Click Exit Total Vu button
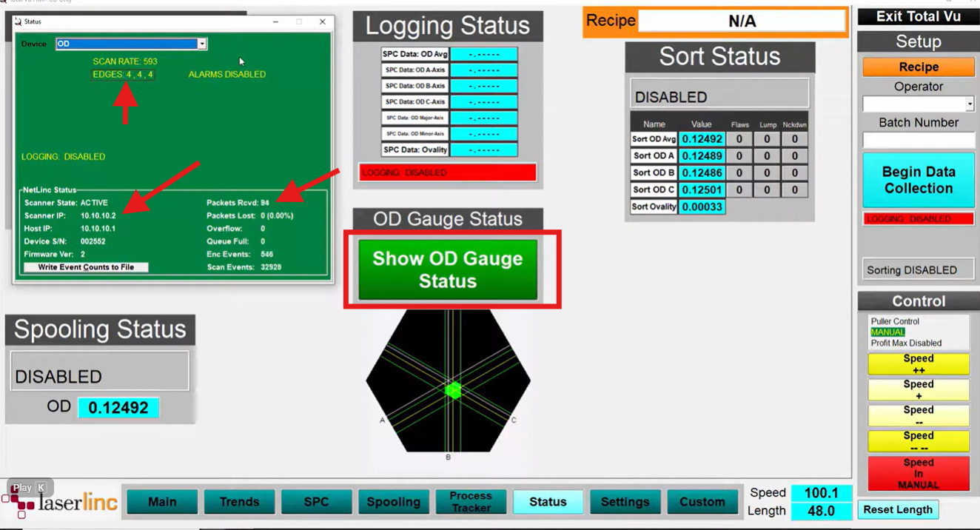Screen dimensions: 980x530 tap(918, 16)
